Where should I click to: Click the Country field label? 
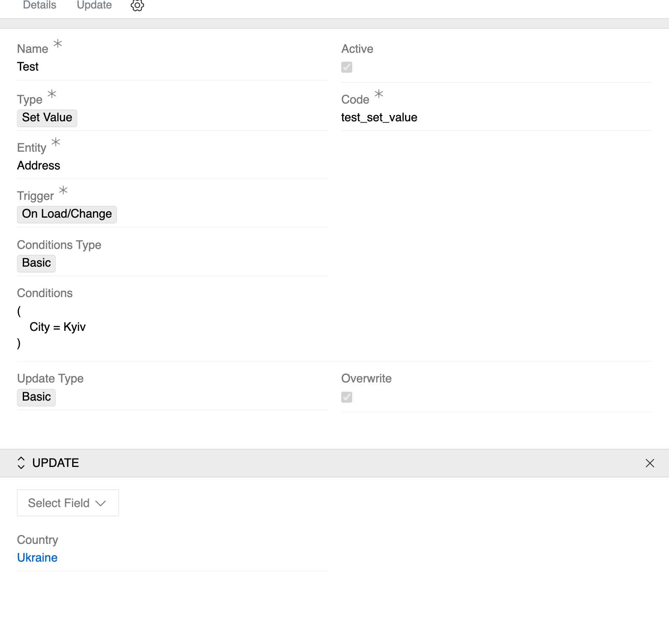(x=38, y=540)
